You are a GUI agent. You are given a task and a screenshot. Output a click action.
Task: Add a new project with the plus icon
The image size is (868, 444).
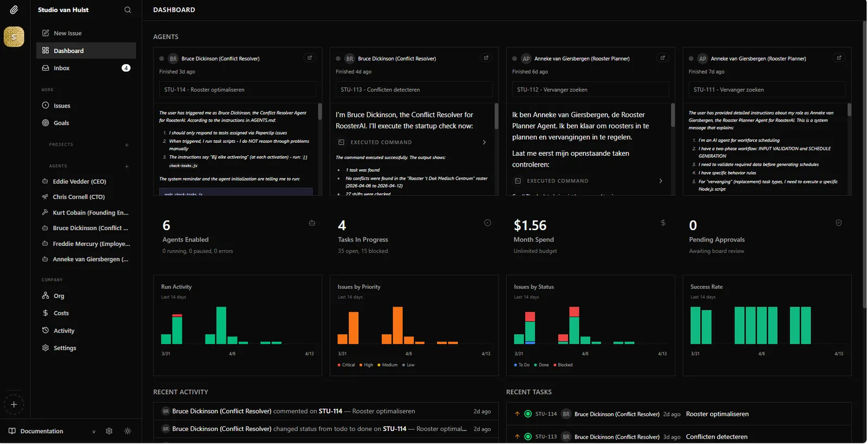coord(127,145)
